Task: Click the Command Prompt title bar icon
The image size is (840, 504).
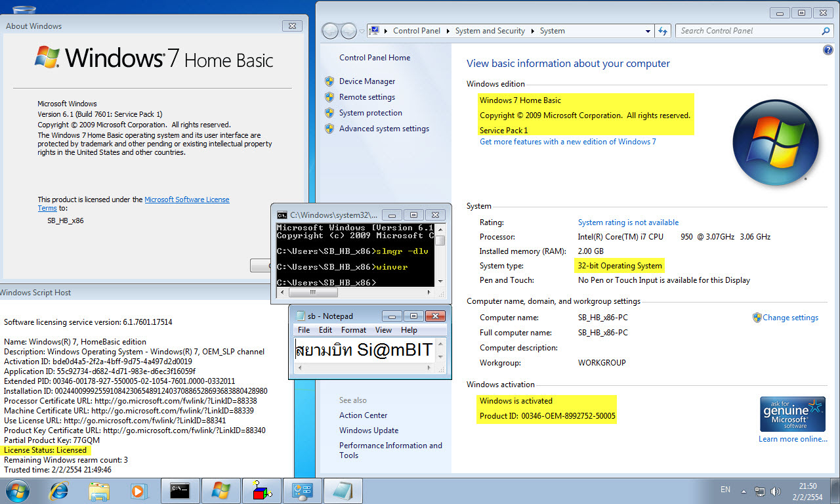Action: (x=282, y=215)
